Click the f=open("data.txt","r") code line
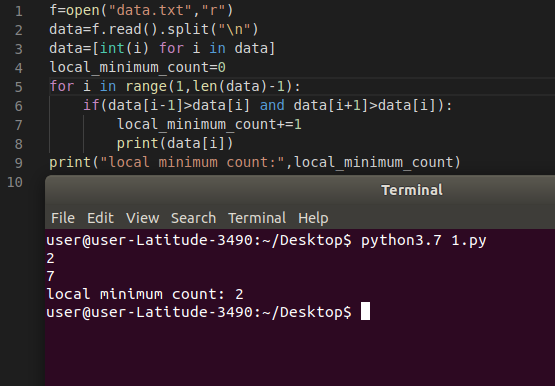 (x=141, y=10)
